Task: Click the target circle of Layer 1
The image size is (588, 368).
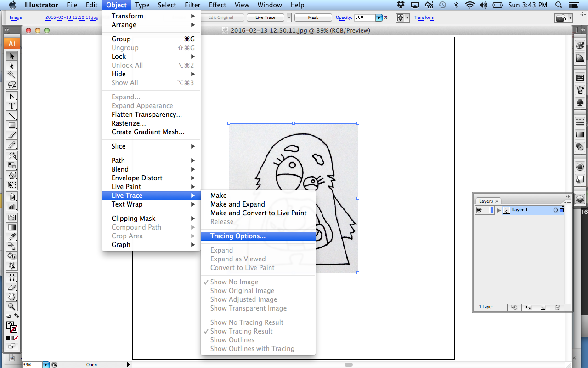Action: coord(555,210)
